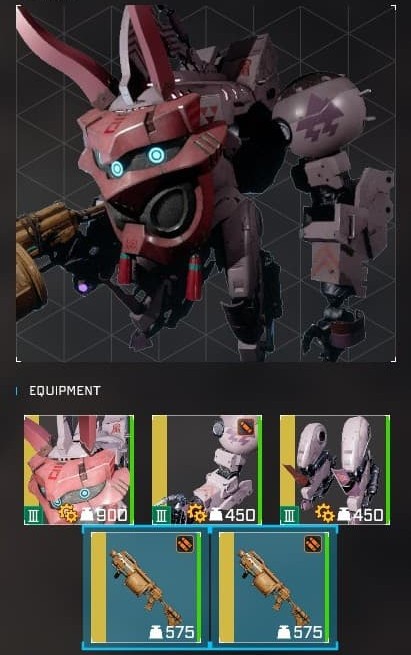The width and height of the screenshot is (411, 655).
Task: Click the spherical shoulder pod with the purple emblem
Action: (x=320, y=118)
